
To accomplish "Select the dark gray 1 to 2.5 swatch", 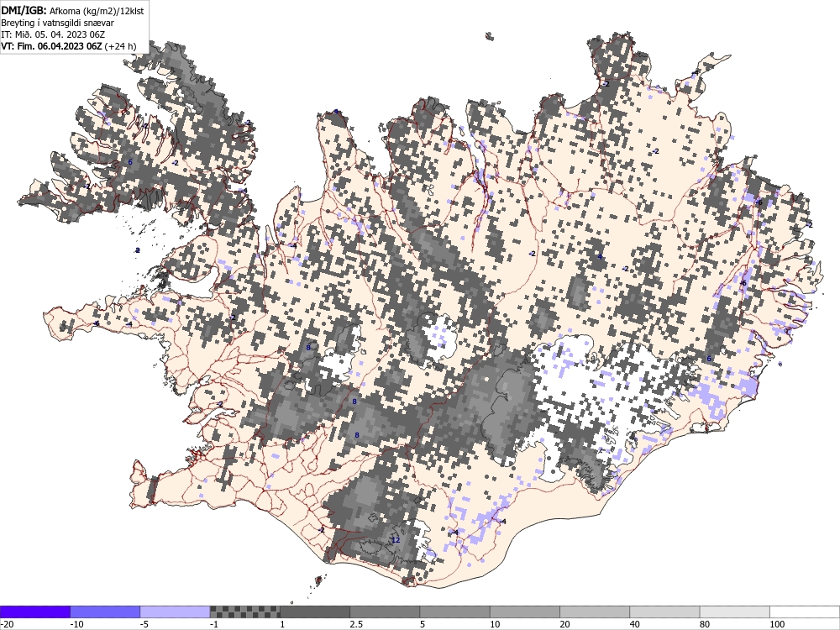I will 314,612.
